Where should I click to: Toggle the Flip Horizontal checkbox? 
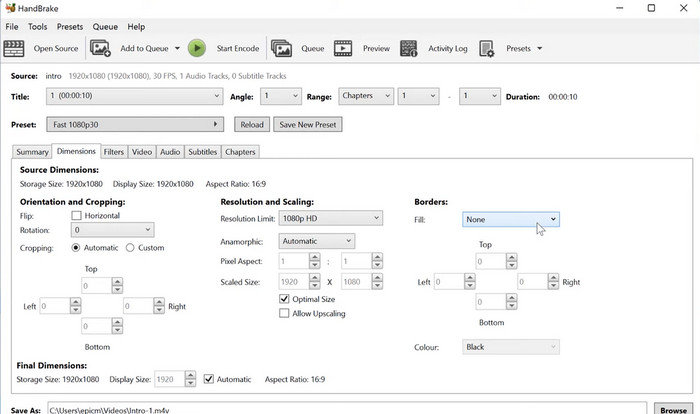point(76,216)
